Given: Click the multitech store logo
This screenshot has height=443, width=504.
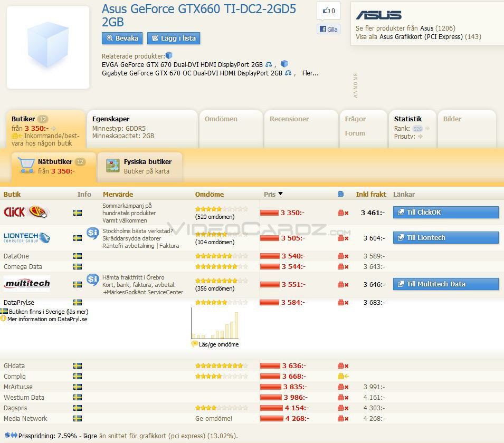Looking at the screenshot, I should point(27,283).
